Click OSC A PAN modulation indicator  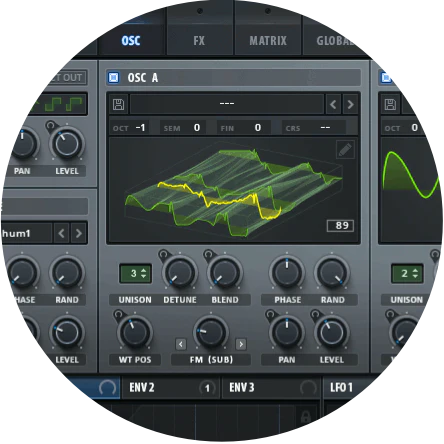270,314
